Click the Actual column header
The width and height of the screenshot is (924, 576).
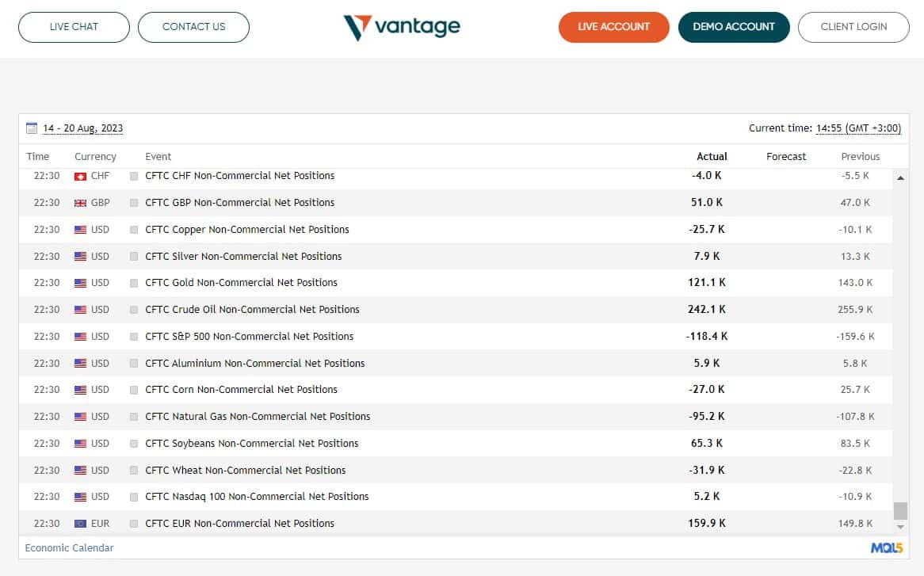click(x=712, y=157)
